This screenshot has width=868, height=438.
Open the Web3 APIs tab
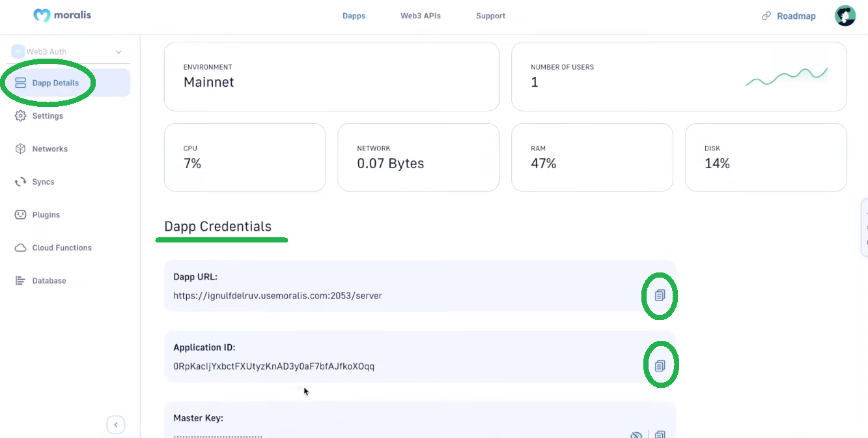(420, 16)
